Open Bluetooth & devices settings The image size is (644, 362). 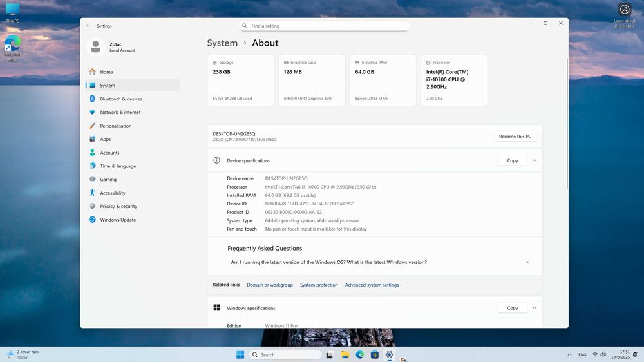(132, 99)
